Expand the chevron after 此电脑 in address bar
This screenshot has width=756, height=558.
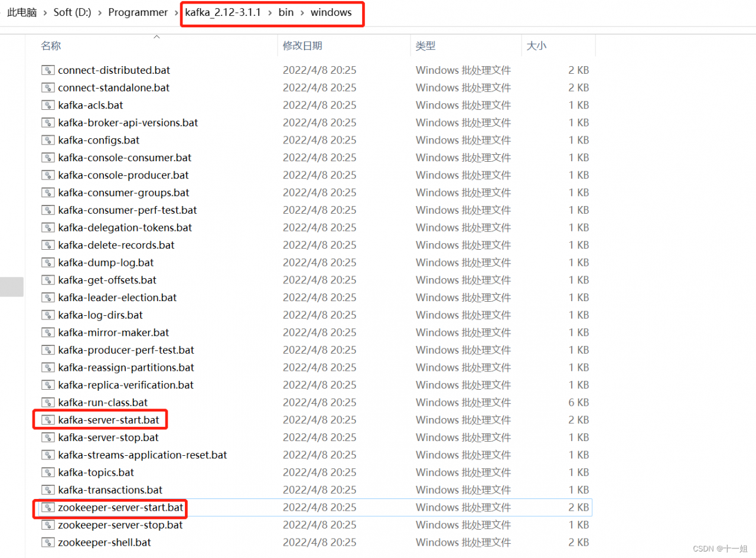[x=45, y=13]
